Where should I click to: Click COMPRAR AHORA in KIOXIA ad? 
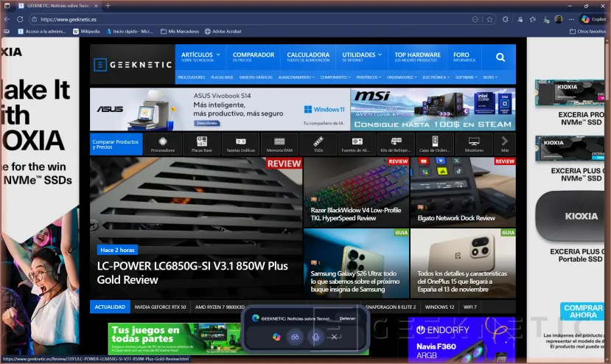click(583, 312)
